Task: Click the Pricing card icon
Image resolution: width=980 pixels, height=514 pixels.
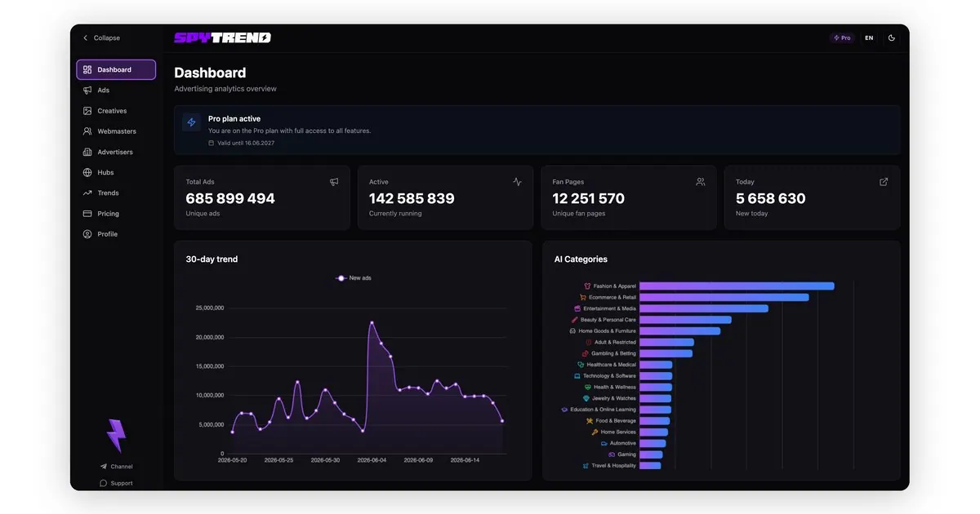Action: tap(87, 214)
